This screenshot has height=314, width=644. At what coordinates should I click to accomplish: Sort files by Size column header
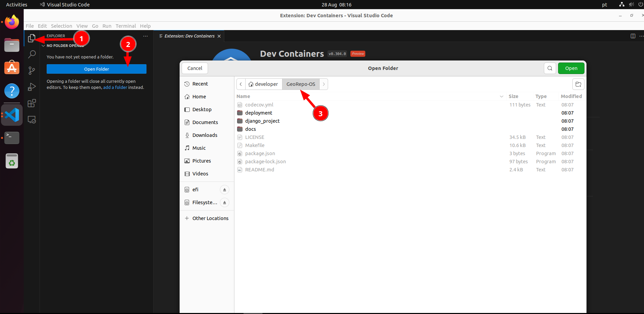pyautogui.click(x=513, y=96)
